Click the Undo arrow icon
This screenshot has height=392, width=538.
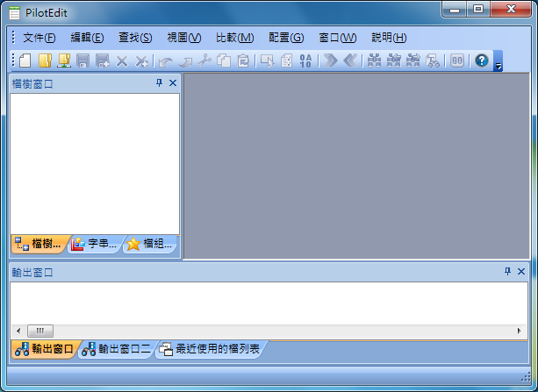[166, 61]
